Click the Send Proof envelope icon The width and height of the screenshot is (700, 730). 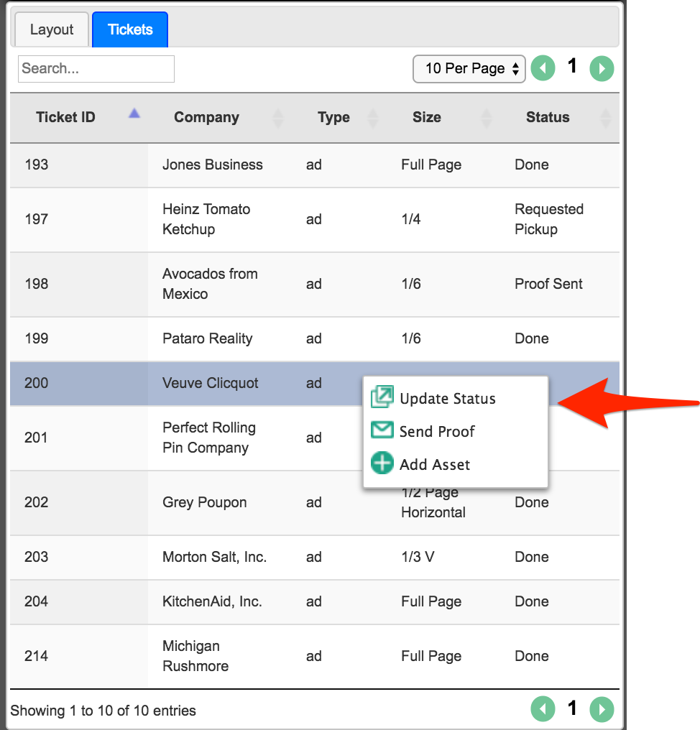382,430
